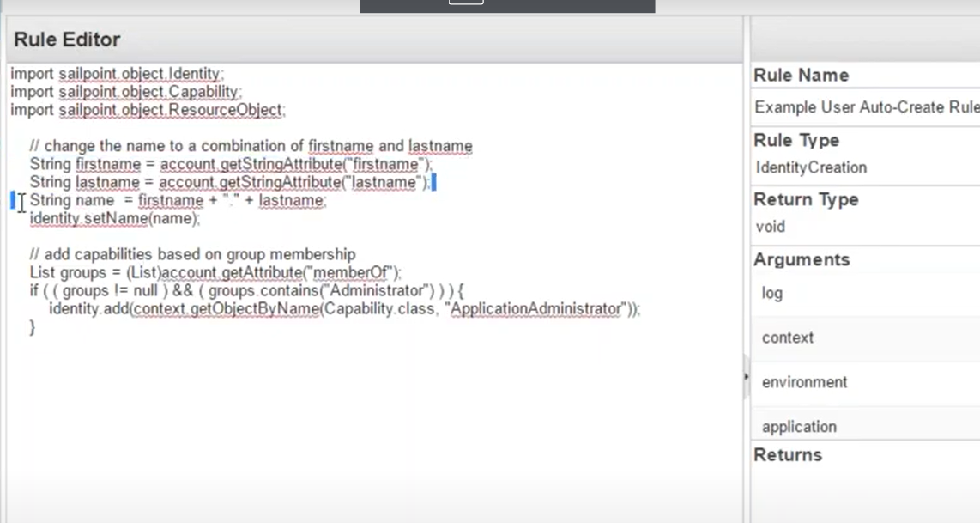
Task: Select the 'application' argument row
Action: click(866, 425)
